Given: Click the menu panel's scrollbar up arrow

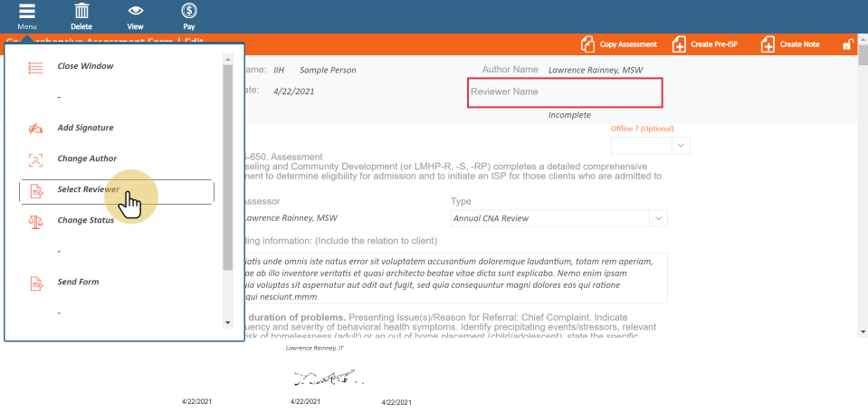Looking at the screenshot, I should click(227, 59).
